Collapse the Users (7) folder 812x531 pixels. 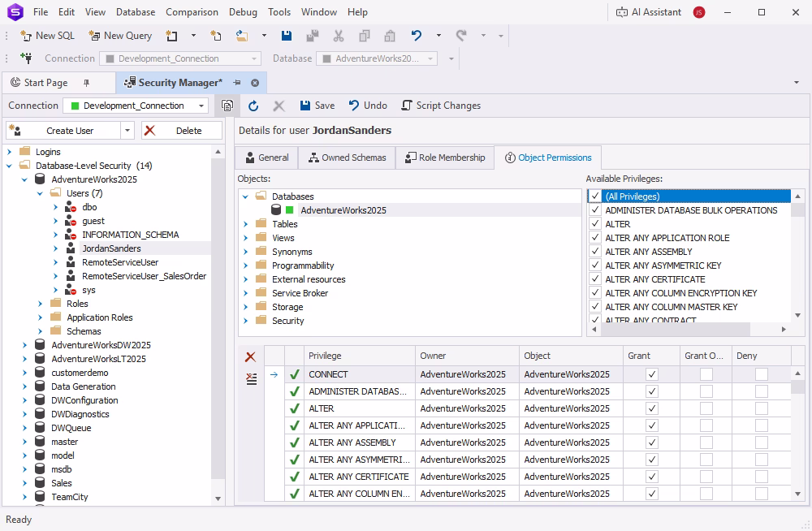click(40, 193)
